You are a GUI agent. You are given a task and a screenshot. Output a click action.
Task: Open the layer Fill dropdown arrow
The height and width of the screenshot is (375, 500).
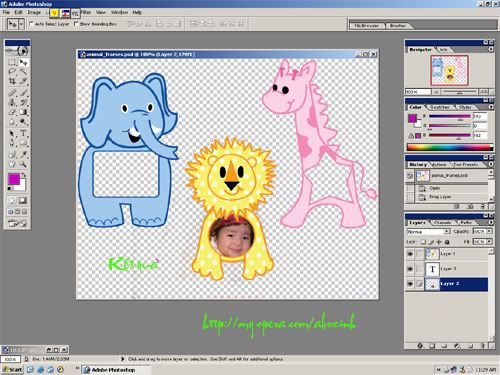click(x=489, y=241)
